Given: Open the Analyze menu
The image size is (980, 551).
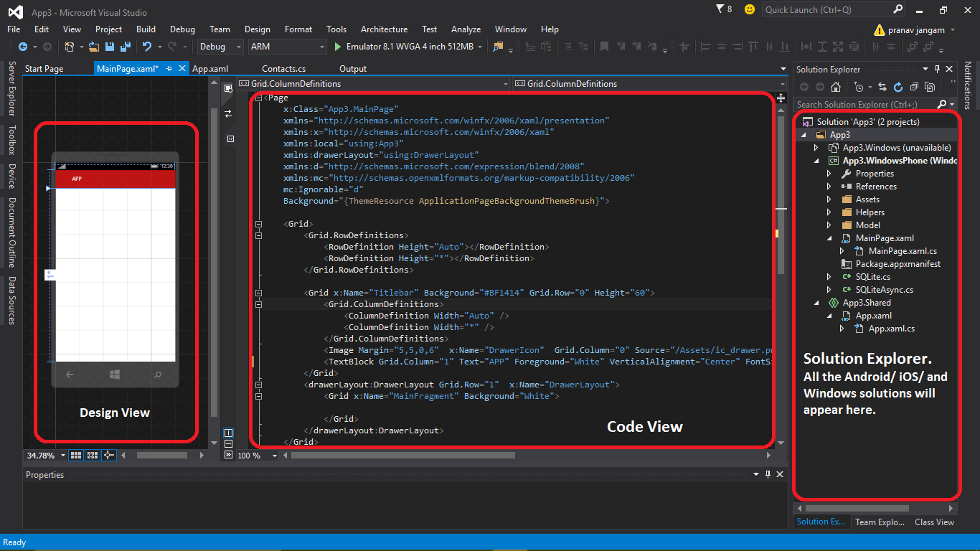Looking at the screenshot, I should click(466, 29).
